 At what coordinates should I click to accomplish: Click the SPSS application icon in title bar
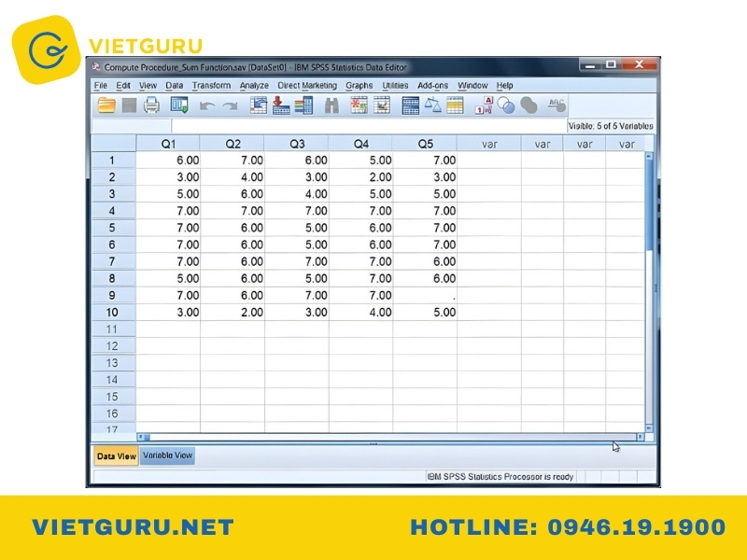(96, 67)
